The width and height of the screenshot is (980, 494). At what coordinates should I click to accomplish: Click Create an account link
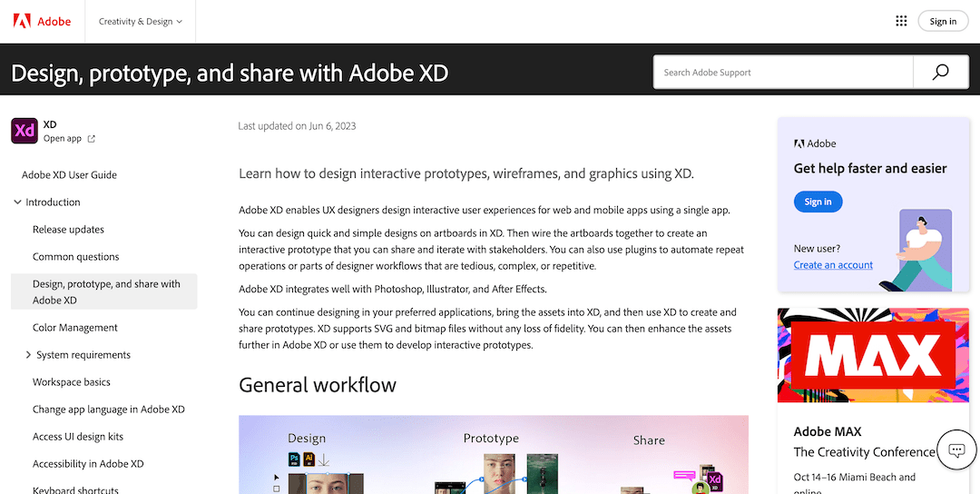pyautogui.click(x=833, y=265)
